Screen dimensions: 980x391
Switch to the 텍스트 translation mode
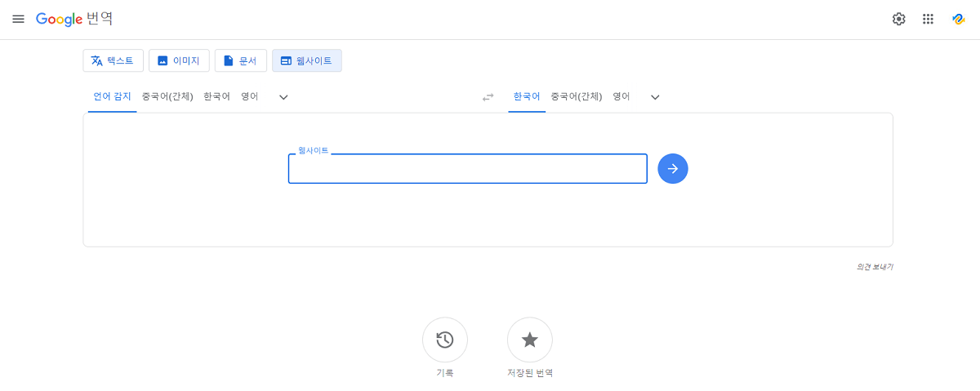[x=113, y=60]
